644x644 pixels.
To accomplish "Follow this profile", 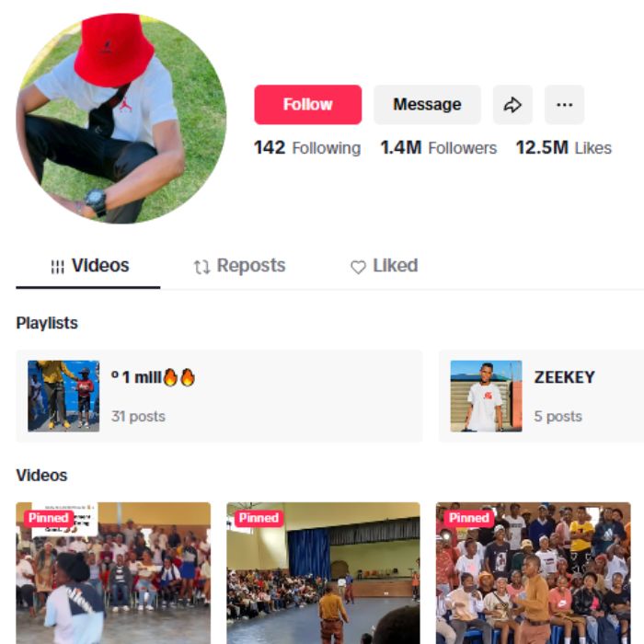I will 308,105.
